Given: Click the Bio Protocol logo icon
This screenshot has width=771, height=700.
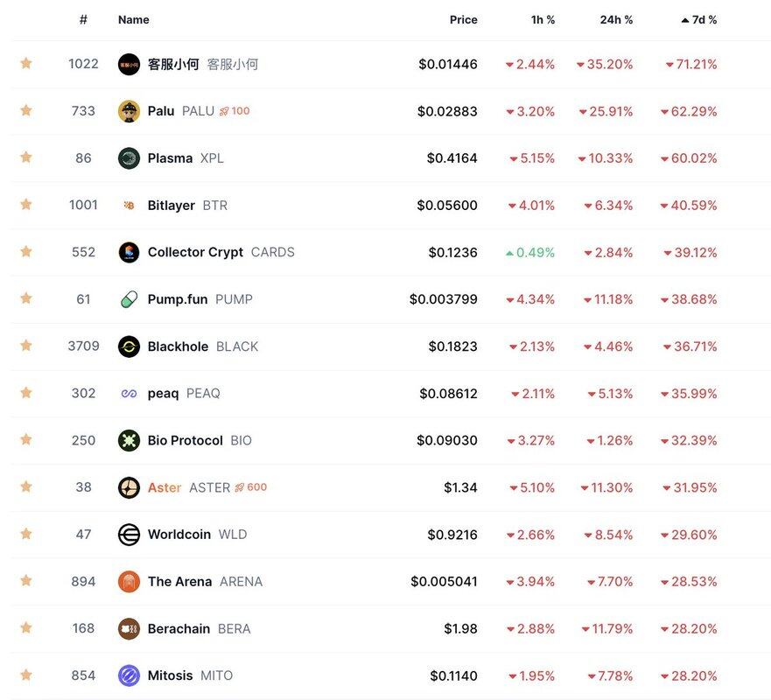Looking at the screenshot, I should (x=129, y=440).
